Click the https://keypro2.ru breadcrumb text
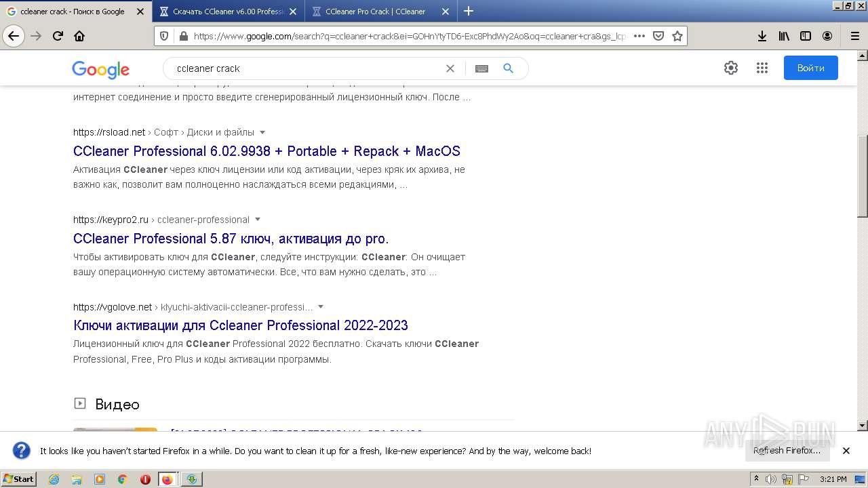This screenshot has height=488, width=868. click(x=111, y=220)
